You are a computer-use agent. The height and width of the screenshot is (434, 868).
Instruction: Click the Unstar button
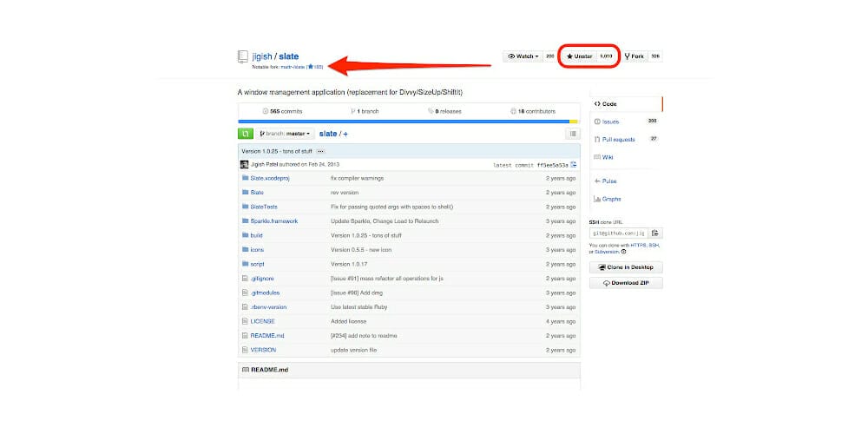pyautogui.click(x=579, y=56)
